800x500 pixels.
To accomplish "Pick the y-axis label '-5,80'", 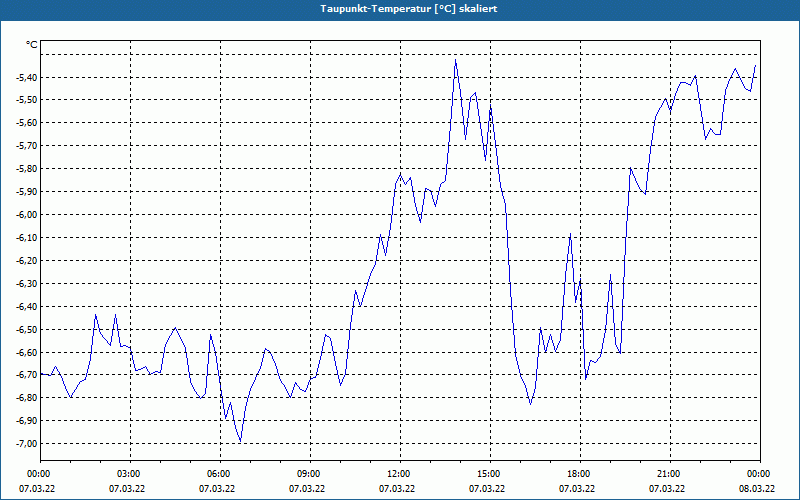I will (27, 168).
